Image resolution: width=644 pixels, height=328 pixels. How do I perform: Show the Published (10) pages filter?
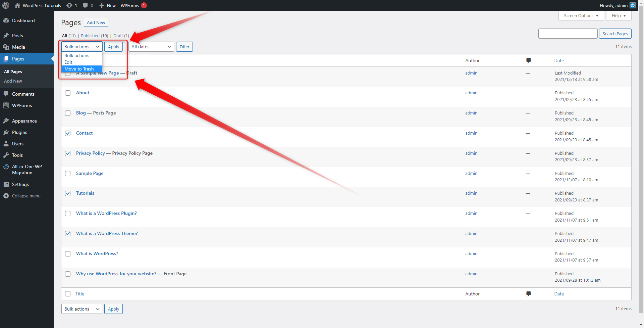(94, 36)
